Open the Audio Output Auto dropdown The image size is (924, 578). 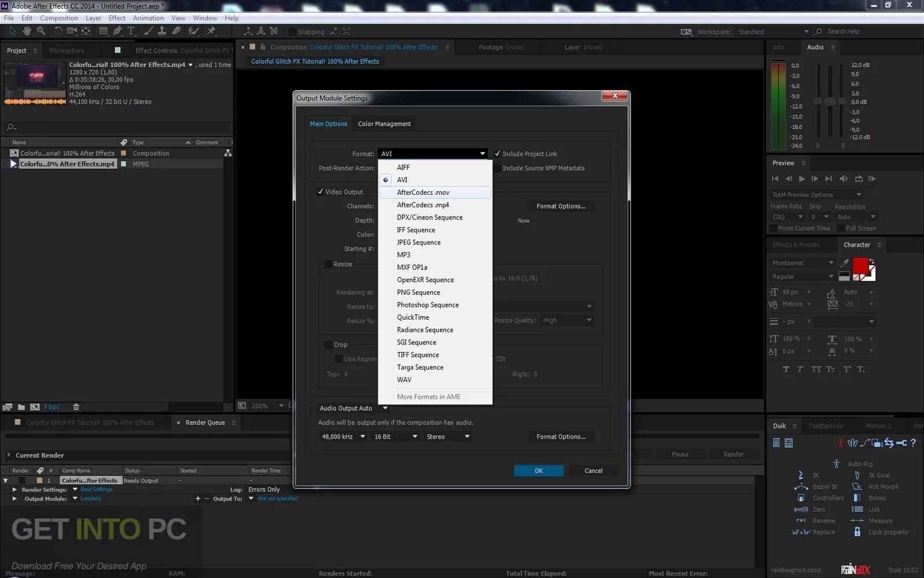click(x=353, y=408)
